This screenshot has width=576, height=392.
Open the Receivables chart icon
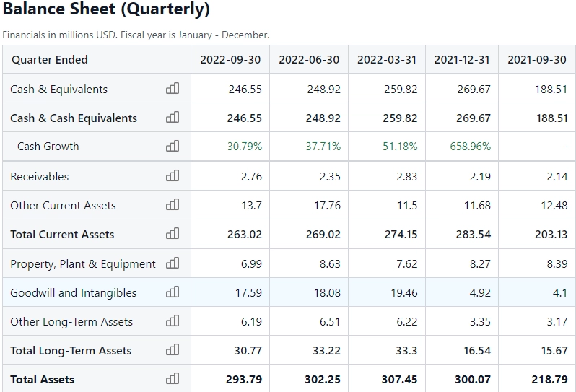click(x=172, y=176)
